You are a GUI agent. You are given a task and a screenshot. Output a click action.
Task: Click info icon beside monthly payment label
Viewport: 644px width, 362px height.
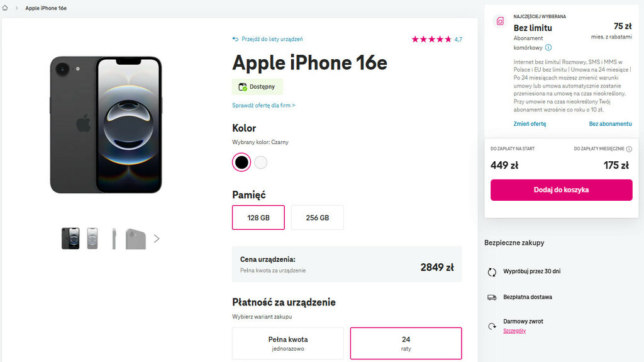tap(629, 149)
